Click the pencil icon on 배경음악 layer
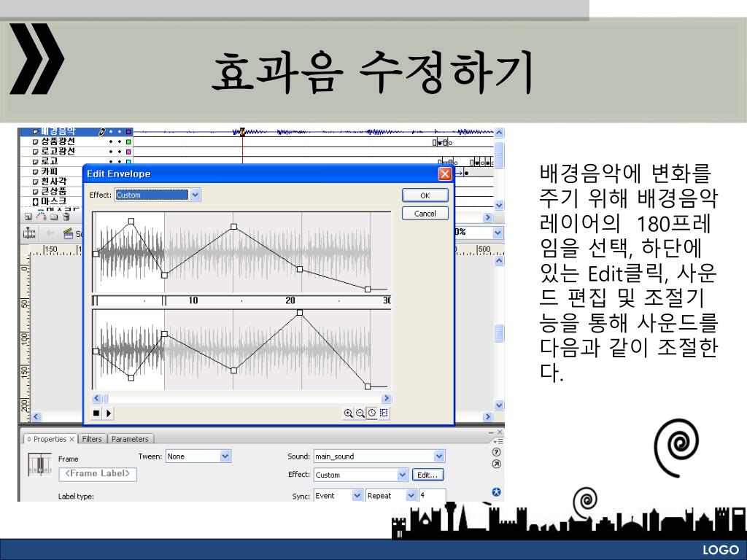The image size is (747, 560). click(x=102, y=131)
